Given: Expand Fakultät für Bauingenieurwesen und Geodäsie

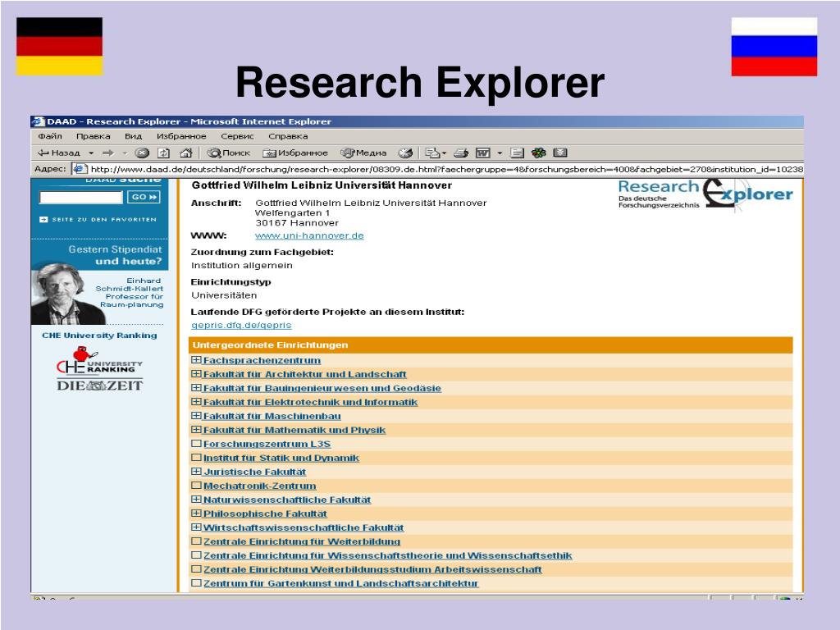Looking at the screenshot, I should click(196, 388).
